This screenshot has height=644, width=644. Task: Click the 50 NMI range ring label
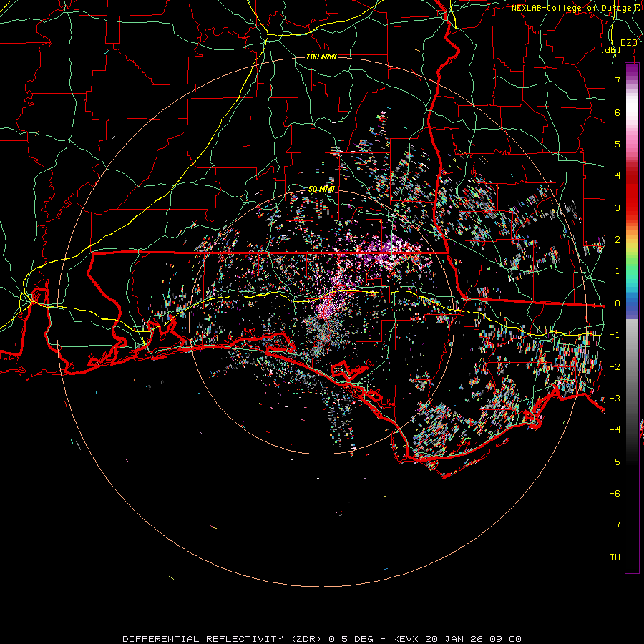(x=321, y=190)
